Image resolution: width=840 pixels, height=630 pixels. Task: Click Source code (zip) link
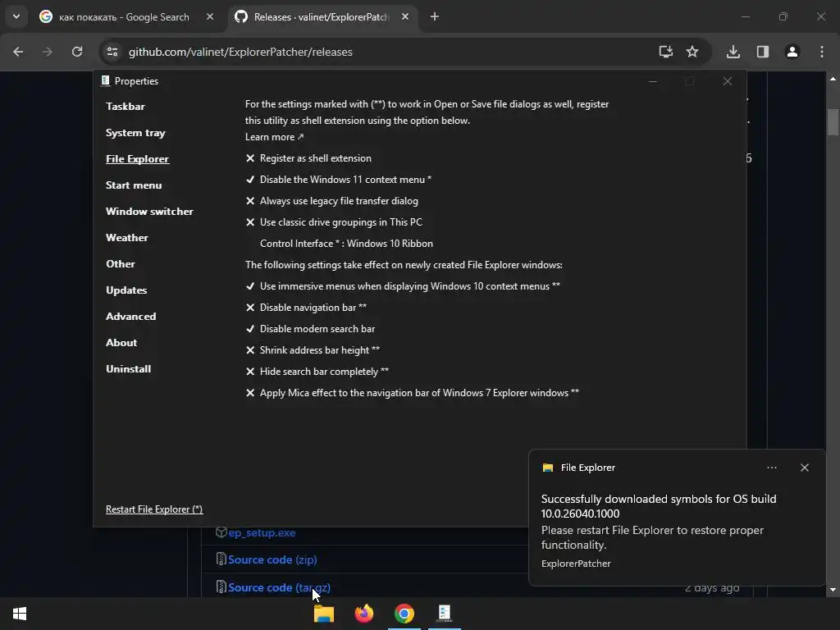click(272, 559)
